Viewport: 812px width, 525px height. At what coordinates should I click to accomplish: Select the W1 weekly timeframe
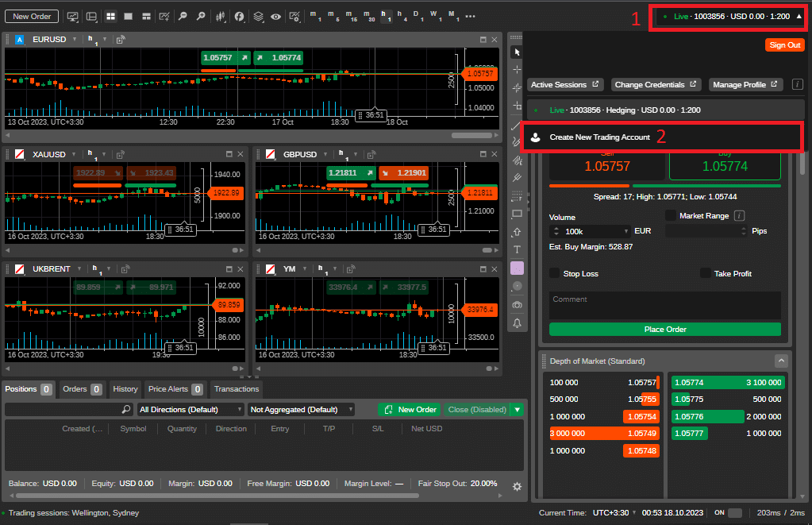[x=436, y=16]
